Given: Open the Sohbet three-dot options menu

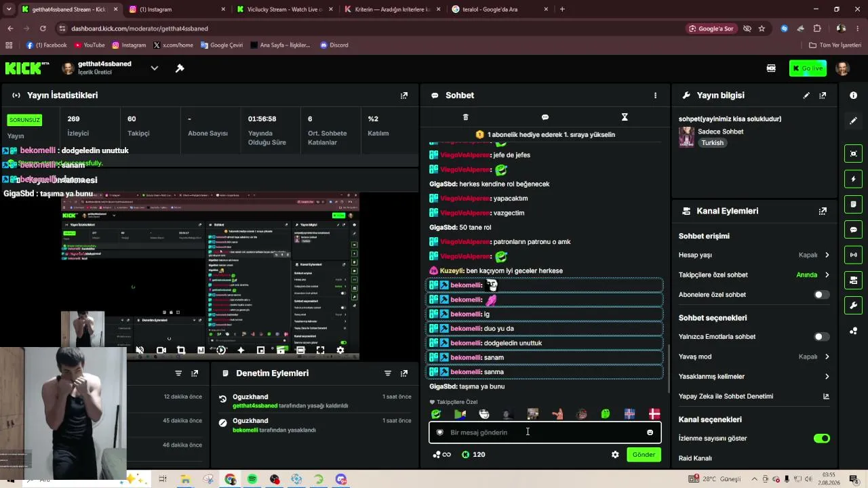Looking at the screenshot, I should tap(655, 96).
